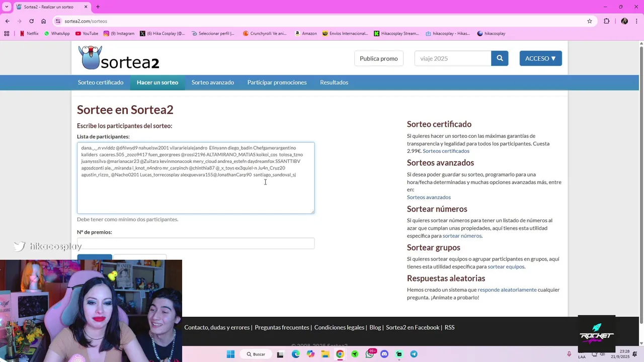Open Blog footer link
The width and height of the screenshot is (644, 362).
pyautogui.click(x=375, y=327)
